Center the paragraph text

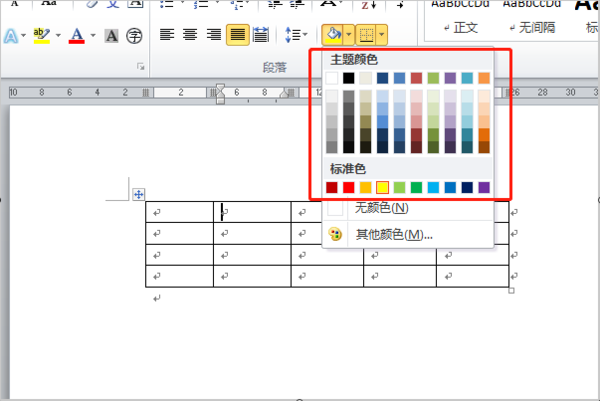coord(190,35)
